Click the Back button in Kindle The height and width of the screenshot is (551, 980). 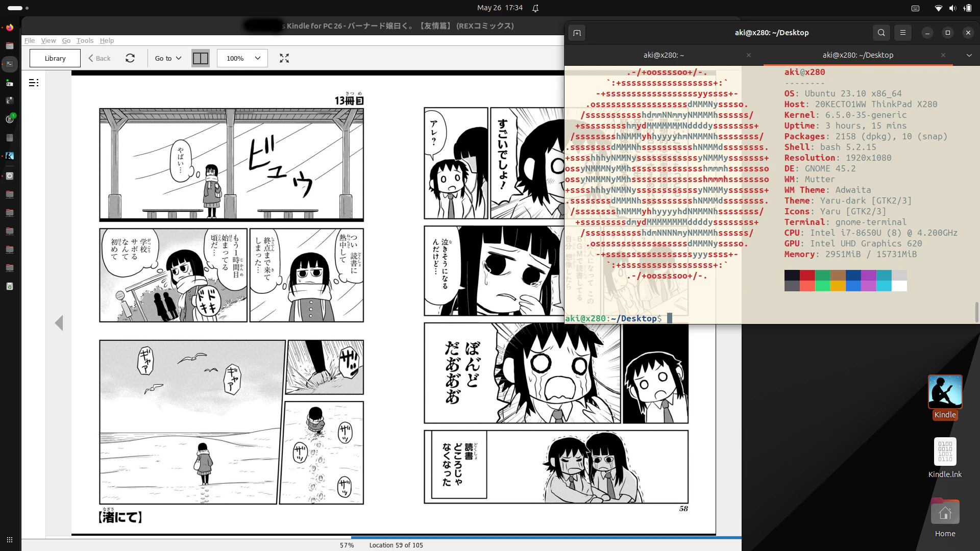100,58
